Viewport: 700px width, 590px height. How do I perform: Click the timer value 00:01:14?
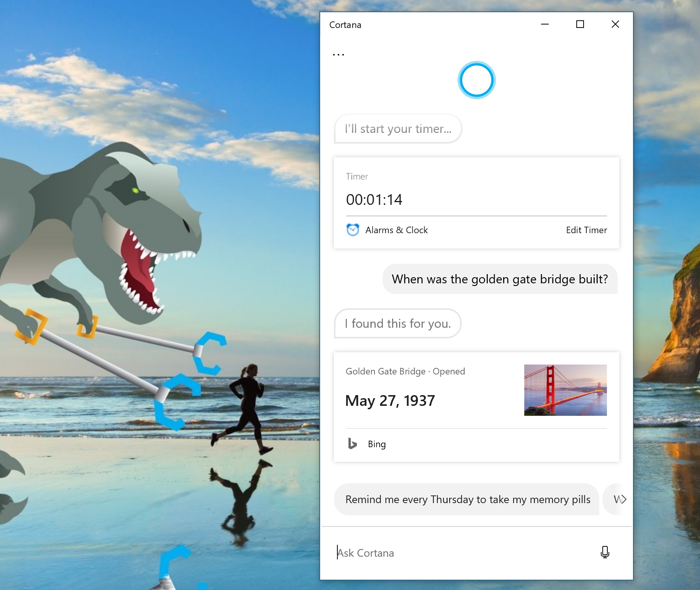pyautogui.click(x=374, y=200)
